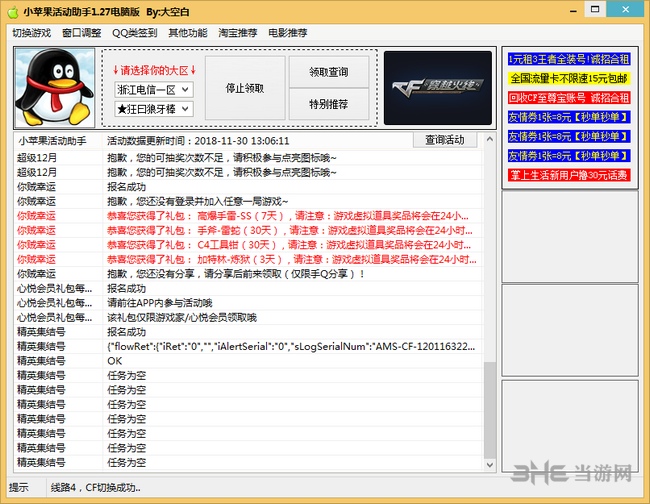
Task: Open the 电影推荐 menu
Action: [288, 33]
